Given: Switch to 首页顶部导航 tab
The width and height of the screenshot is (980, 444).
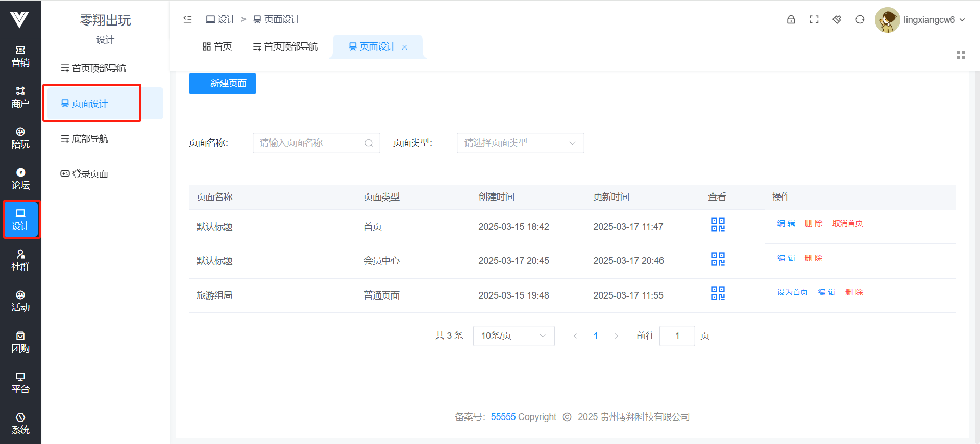Looking at the screenshot, I should coord(285,47).
